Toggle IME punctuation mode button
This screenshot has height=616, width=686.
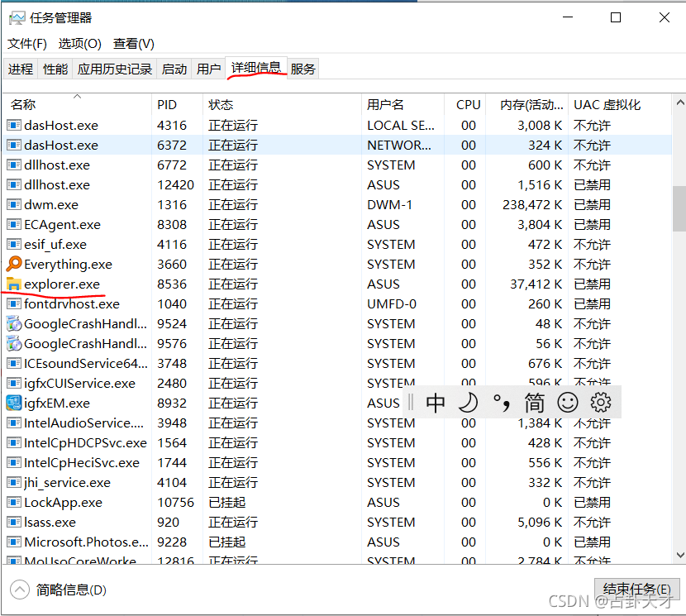[x=502, y=403]
